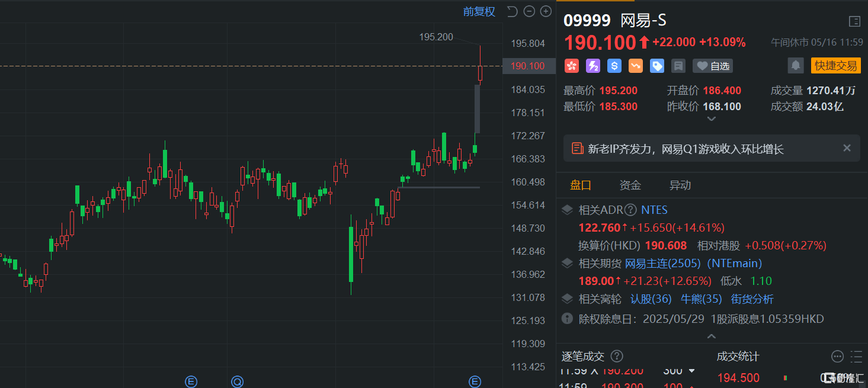Screen dimensions: 868x388
Task: Click the 开盘价 value 186.400
Action: coord(722,91)
